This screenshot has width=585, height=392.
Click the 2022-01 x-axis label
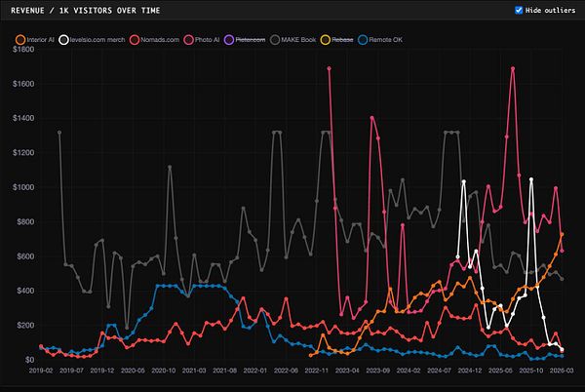[255, 371]
